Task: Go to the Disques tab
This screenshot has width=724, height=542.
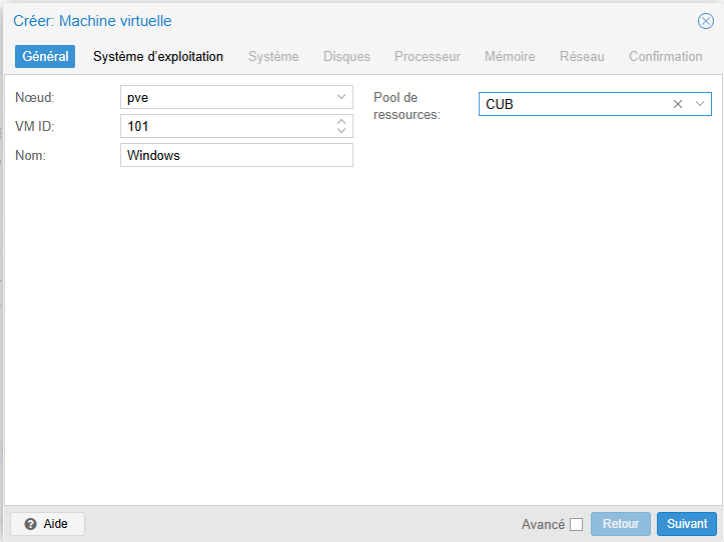Action: coord(347,56)
